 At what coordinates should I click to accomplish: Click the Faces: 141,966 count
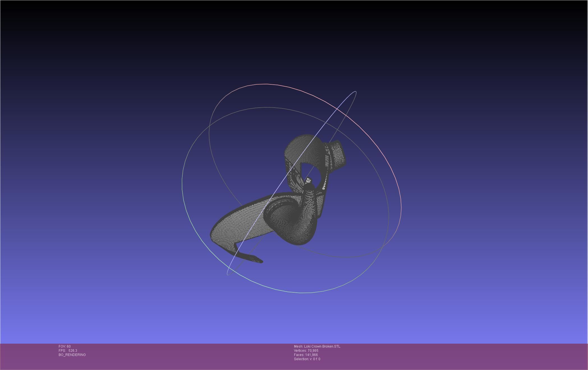click(306, 355)
